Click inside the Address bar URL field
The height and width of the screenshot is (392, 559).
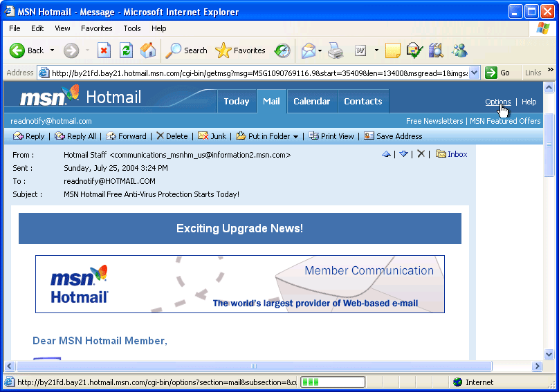256,73
